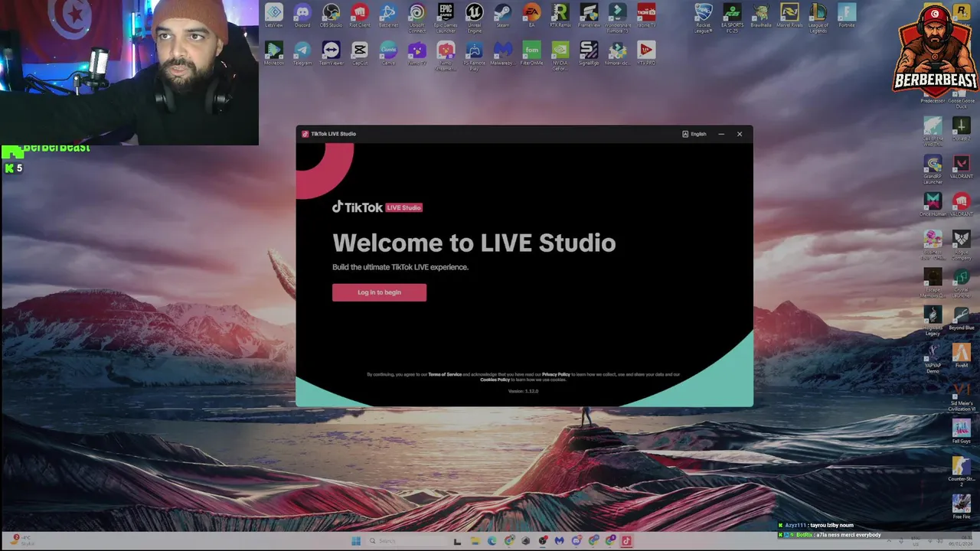This screenshot has width=980, height=551.
Task: Open the Wondershare Filmora desktop shortcut
Action: pyautogui.click(x=618, y=18)
